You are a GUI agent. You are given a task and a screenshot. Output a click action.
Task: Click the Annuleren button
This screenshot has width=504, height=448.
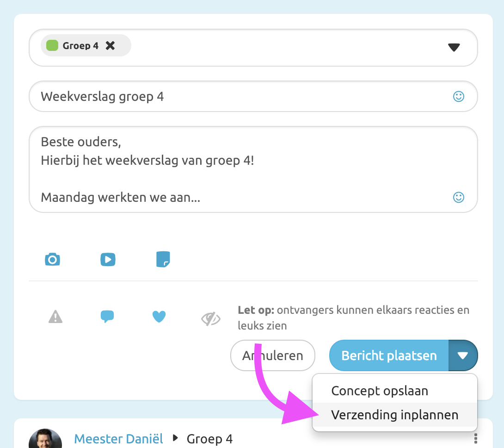pyautogui.click(x=272, y=355)
